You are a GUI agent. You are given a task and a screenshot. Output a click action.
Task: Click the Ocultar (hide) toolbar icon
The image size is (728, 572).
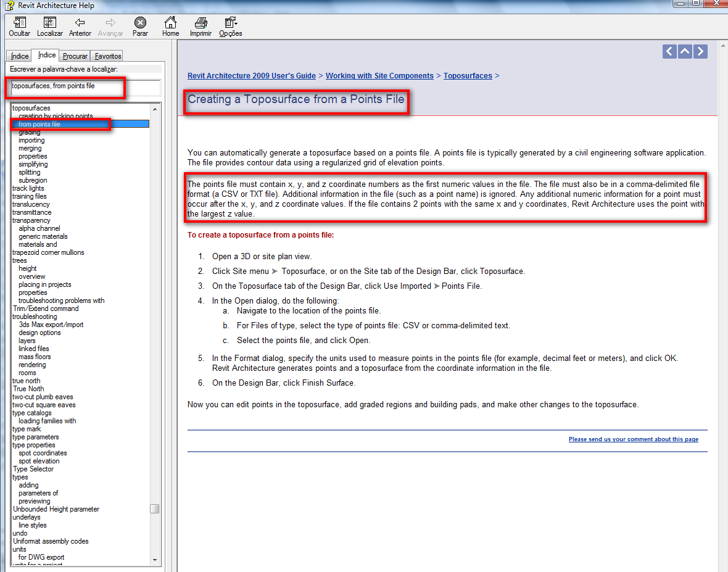tap(20, 22)
